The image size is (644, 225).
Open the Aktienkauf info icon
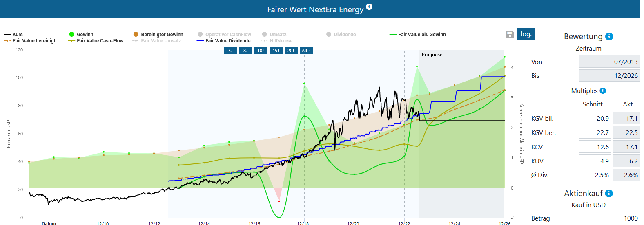(609, 193)
